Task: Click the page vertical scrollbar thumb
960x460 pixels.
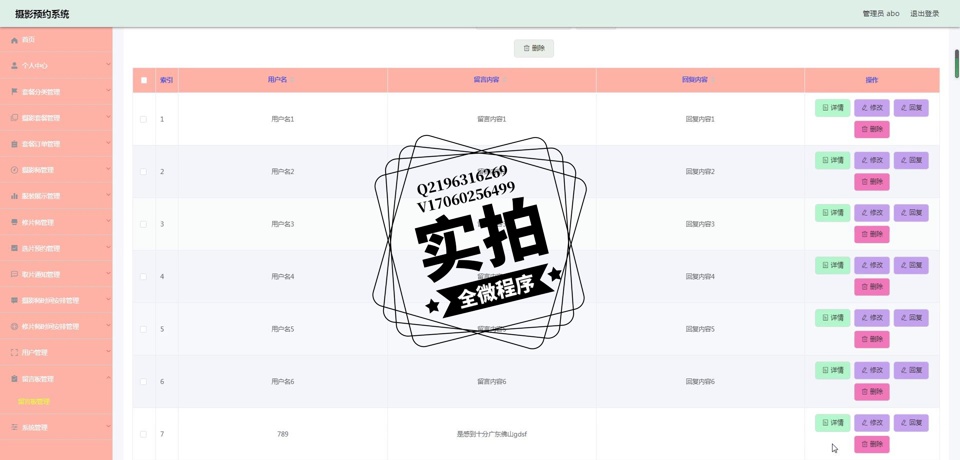Action: point(956,62)
